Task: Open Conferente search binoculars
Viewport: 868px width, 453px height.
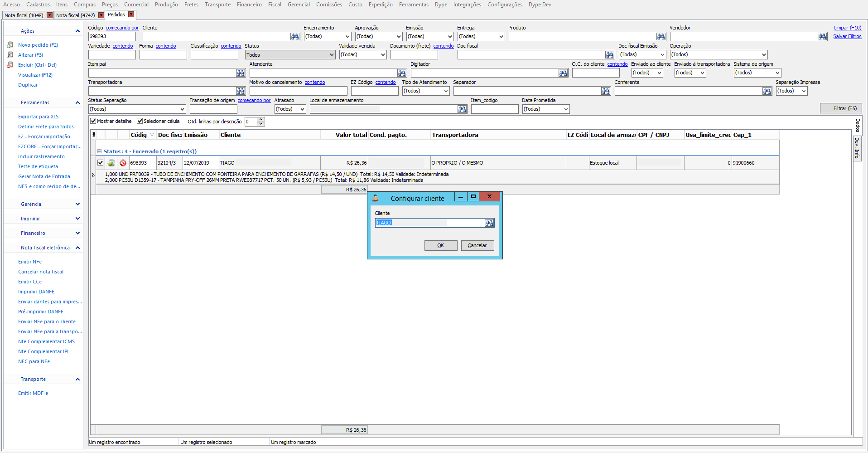Action: 767,91
